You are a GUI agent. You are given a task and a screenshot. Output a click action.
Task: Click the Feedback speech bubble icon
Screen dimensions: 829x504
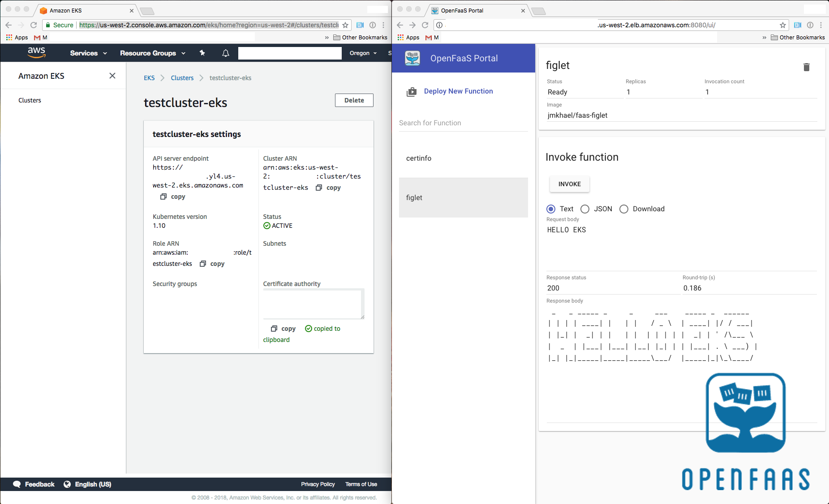[17, 484]
